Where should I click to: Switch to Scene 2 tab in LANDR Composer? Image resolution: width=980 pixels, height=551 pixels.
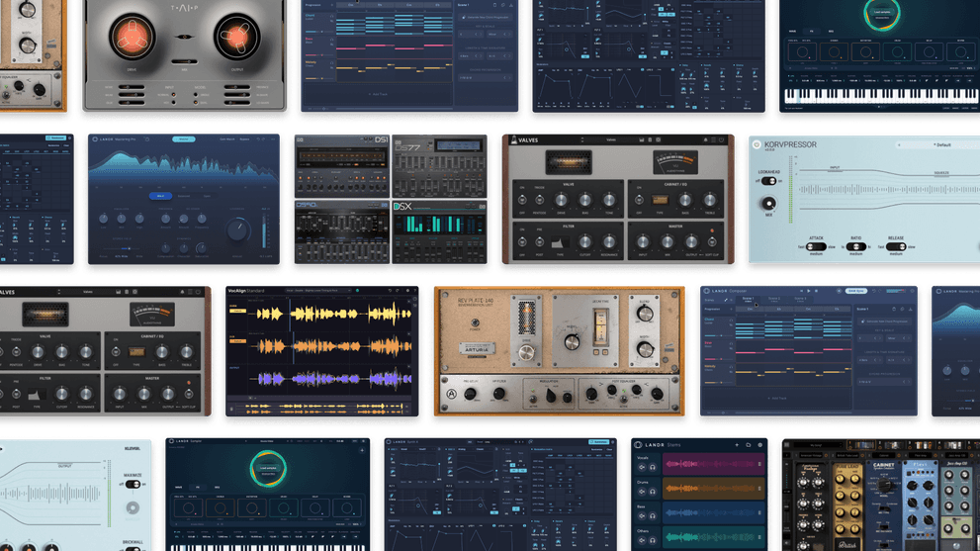click(x=773, y=300)
